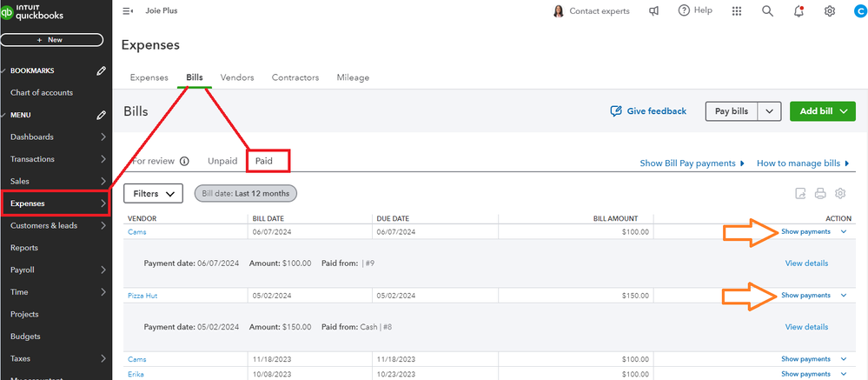Click the apps grid icon
Image resolution: width=868 pixels, height=380 pixels.
(738, 11)
